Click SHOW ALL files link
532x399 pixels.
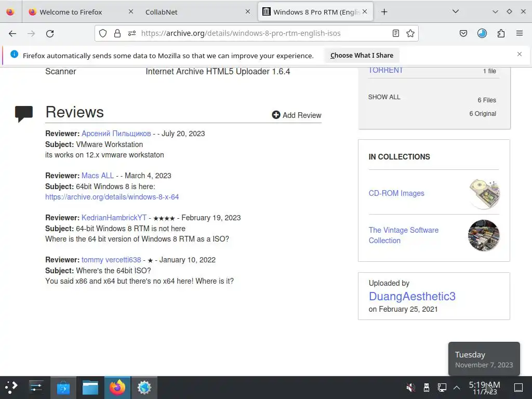point(384,97)
